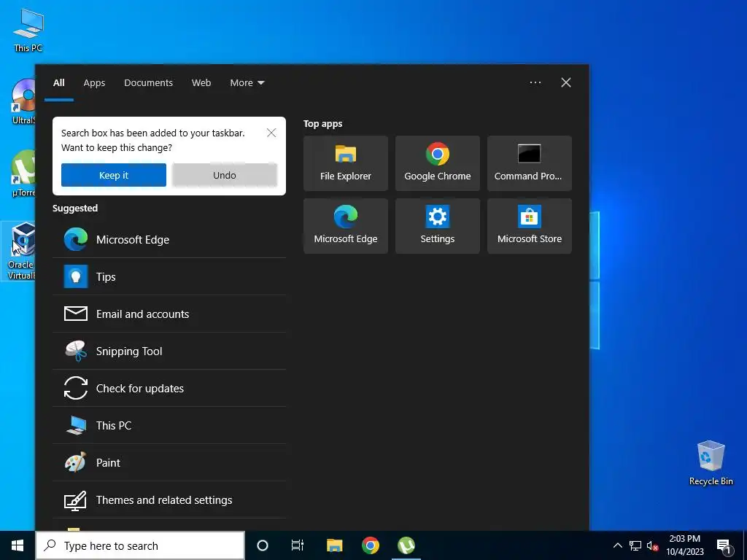Viewport: 747px width, 560px height.
Task: Click the muted volume icon in tray
Action: [x=652, y=545]
